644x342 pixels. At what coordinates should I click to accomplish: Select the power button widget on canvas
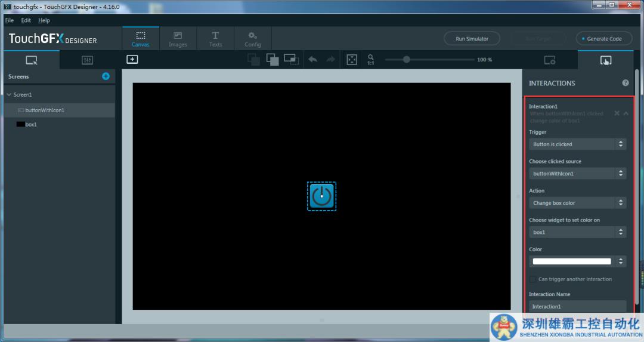321,196
